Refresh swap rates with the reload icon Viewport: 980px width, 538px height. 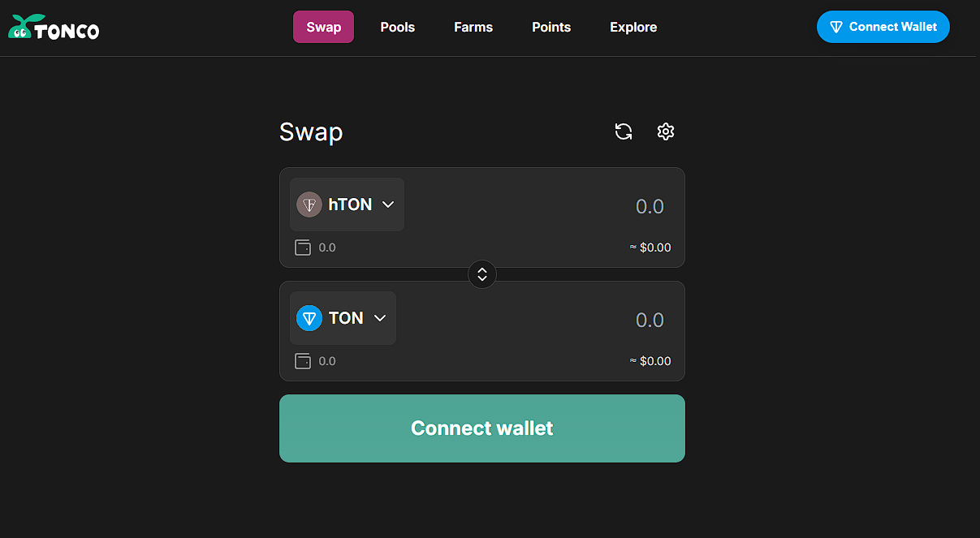coord(624,131)
